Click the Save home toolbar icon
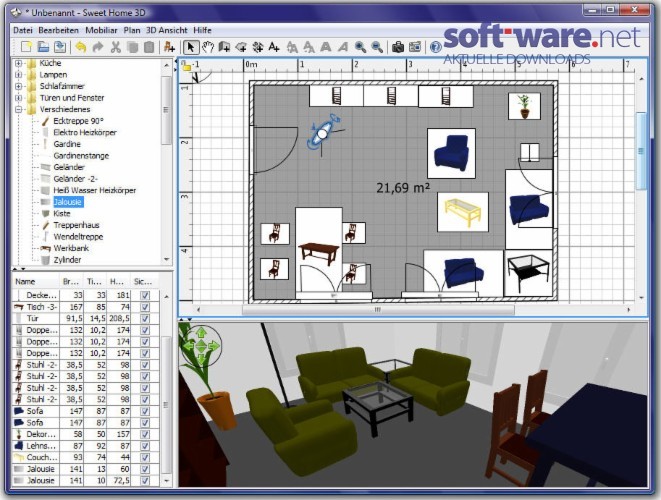The height and width of the screenshot is (500, 661). [60, 47]
